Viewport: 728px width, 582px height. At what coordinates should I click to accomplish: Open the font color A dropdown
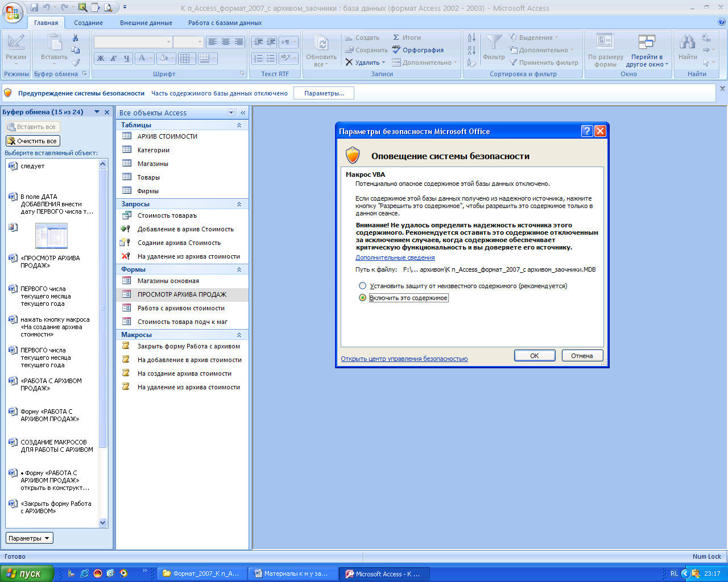coord(151,58)
